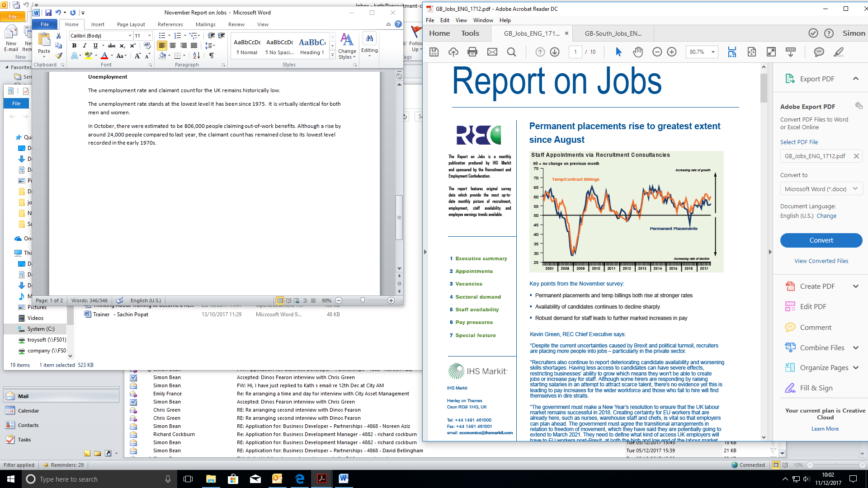Click the blue Convert button
Viewport: 868px width, 488px height.
coord(821,240)
